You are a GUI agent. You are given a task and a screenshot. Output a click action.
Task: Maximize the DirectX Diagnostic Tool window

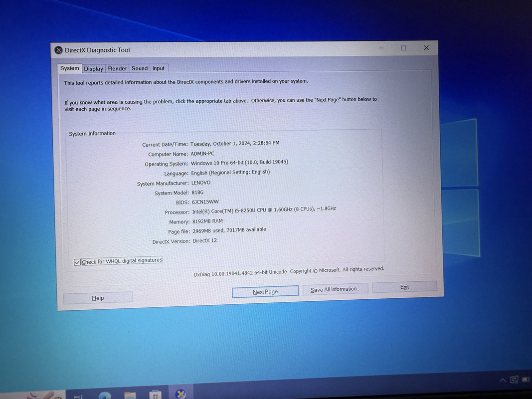[x=403, y=48]
